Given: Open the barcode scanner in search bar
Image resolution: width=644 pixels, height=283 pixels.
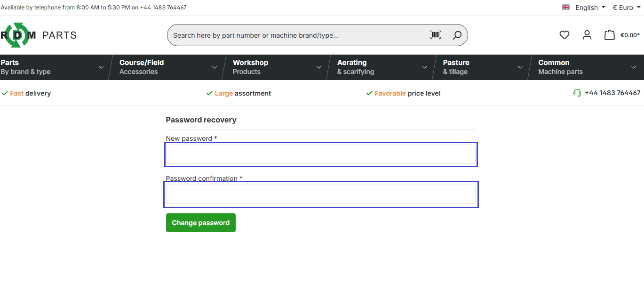Looking at the screenshot, I should (x=436, y=35).
